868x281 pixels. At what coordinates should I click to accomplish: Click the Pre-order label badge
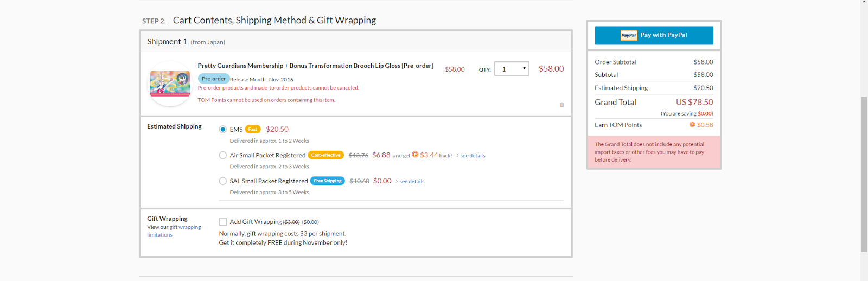click(x=213, y=79)
